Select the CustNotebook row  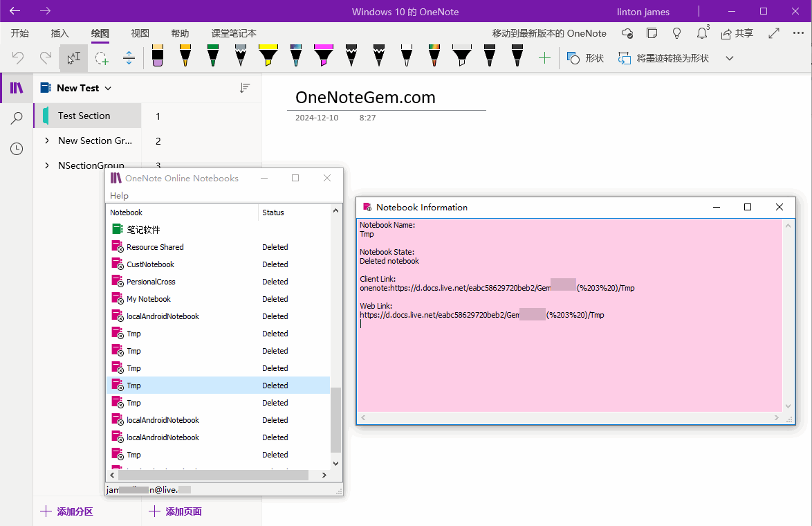coord(218,264)
